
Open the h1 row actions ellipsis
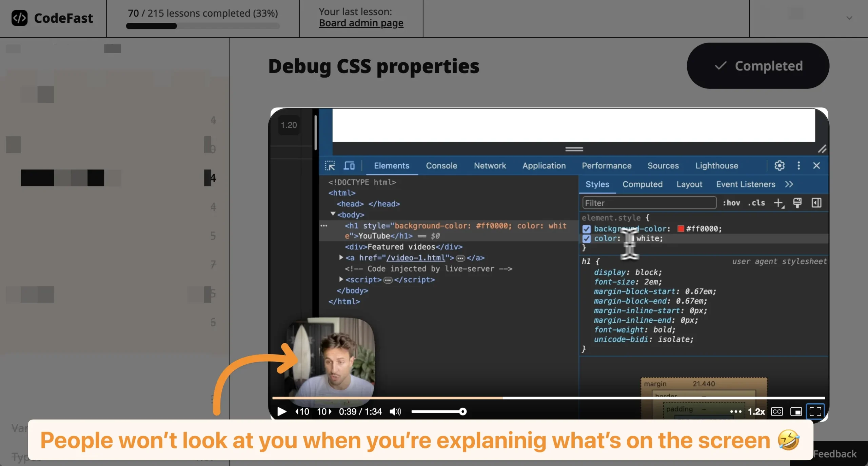pyautogui.click(x=324, y=226)
